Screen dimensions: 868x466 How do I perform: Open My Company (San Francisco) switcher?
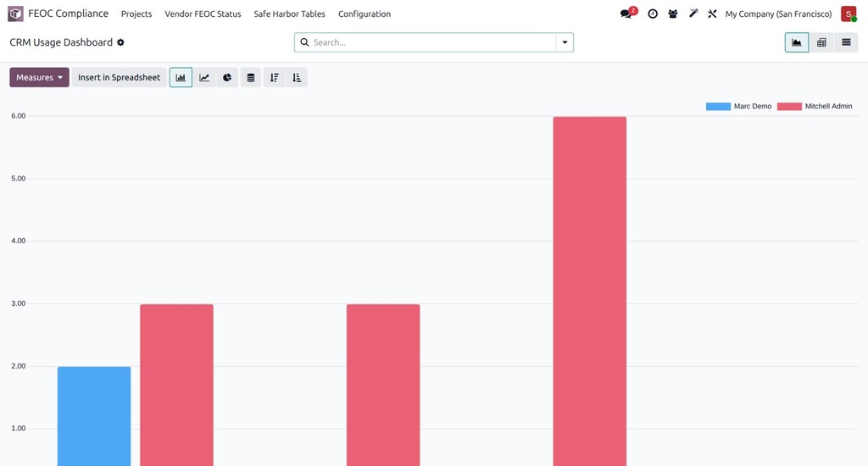coord(778,14)
